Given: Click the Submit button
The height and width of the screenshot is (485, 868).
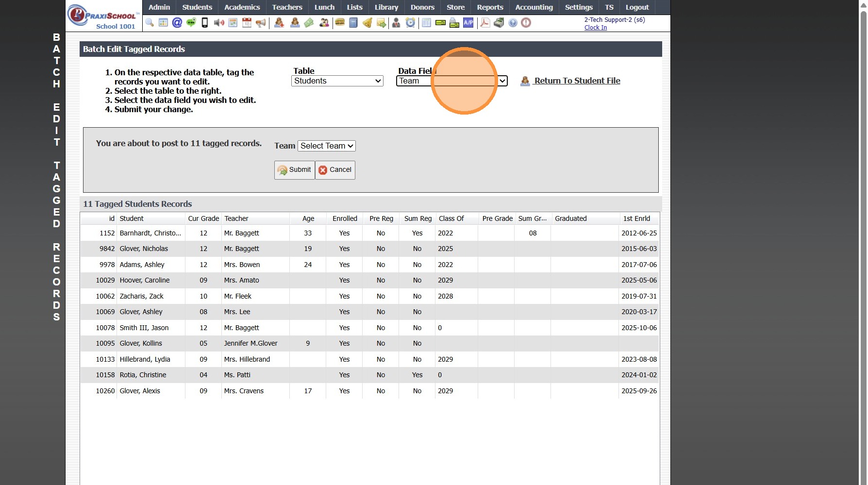Looking at the screenshot, I should 295,170.
